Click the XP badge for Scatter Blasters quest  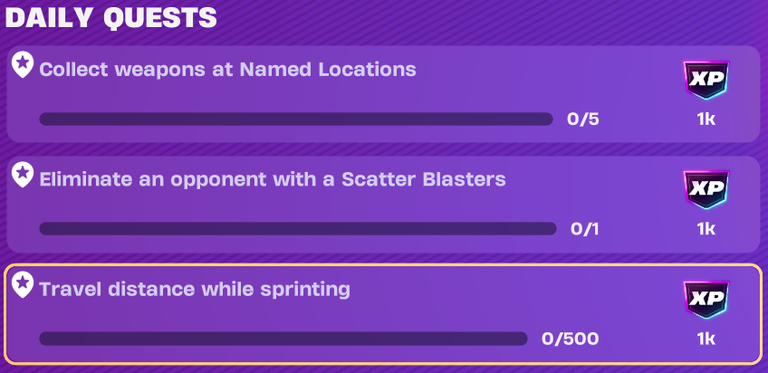pos(706,190)
